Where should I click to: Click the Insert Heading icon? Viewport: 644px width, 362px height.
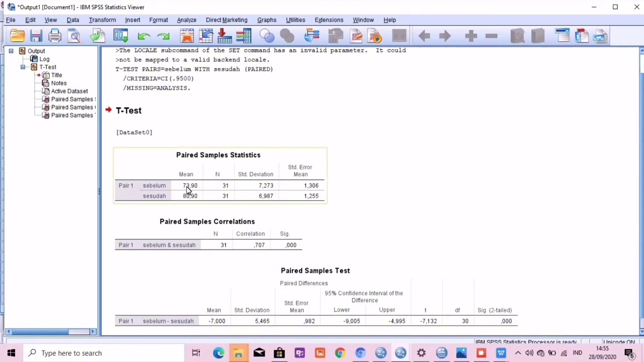click(562, 36)
